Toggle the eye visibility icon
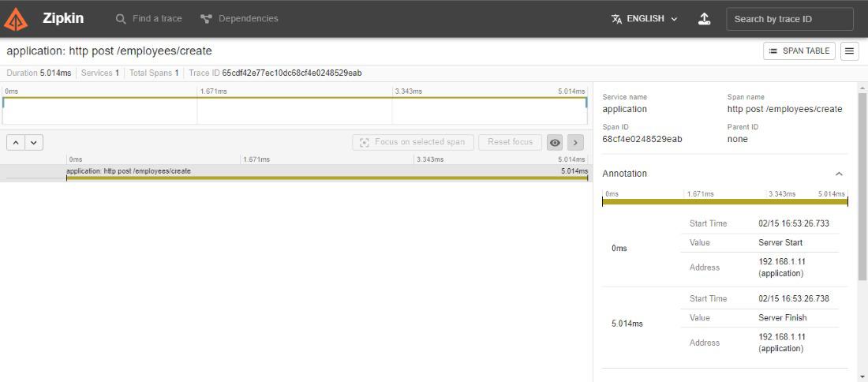The height and width of the screenshot is (382, 868). point(555,143)
